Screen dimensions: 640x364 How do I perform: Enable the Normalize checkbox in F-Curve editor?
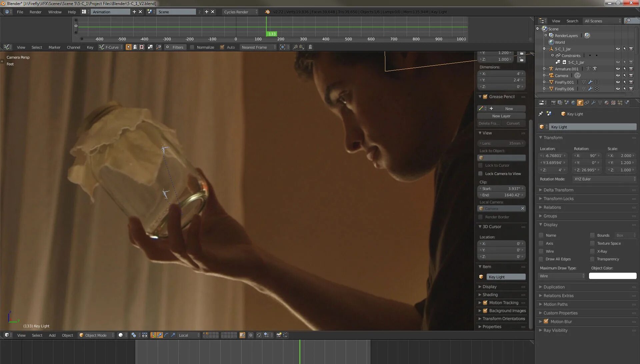coord(192,47)
